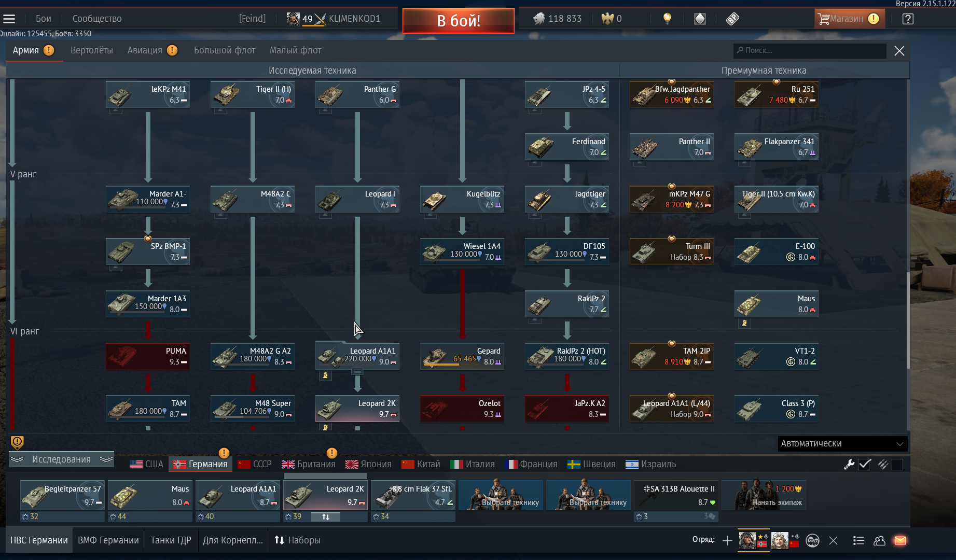Click the silver lions currency icon
Image resolution: width=956 pixels, height=560 pixels.
(x=539, y=19)
